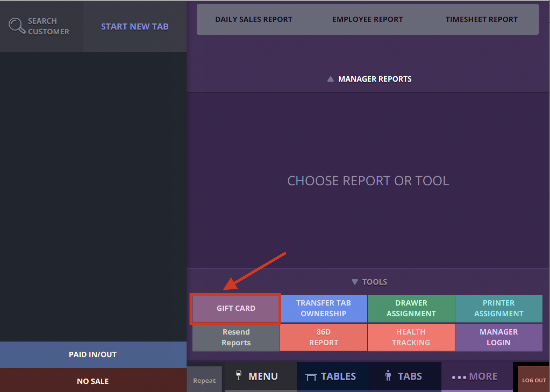550x392 pixels.
Task: Click the three dots More icon
Action: coord(459,377)
